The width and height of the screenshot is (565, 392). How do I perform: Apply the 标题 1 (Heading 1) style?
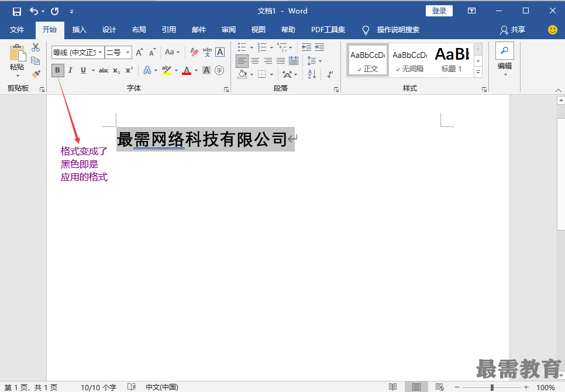(x=452, y=60)
